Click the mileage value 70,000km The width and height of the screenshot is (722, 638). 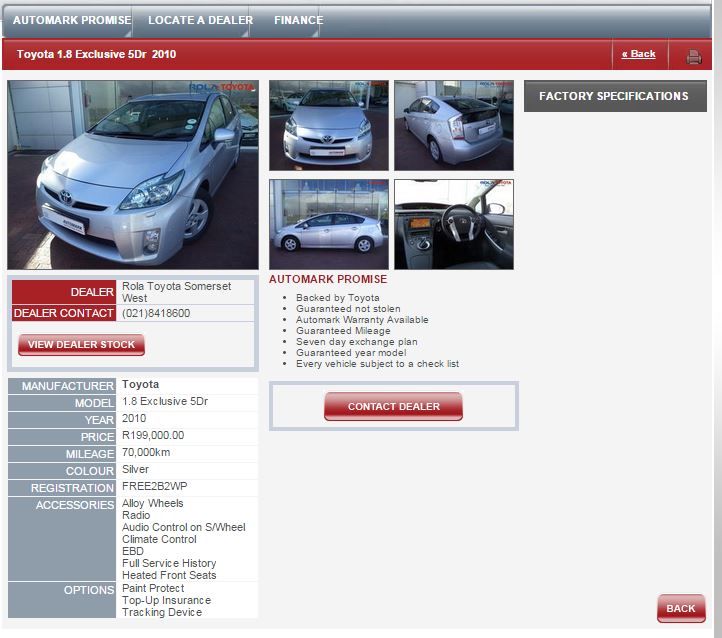tap(146, 452)
